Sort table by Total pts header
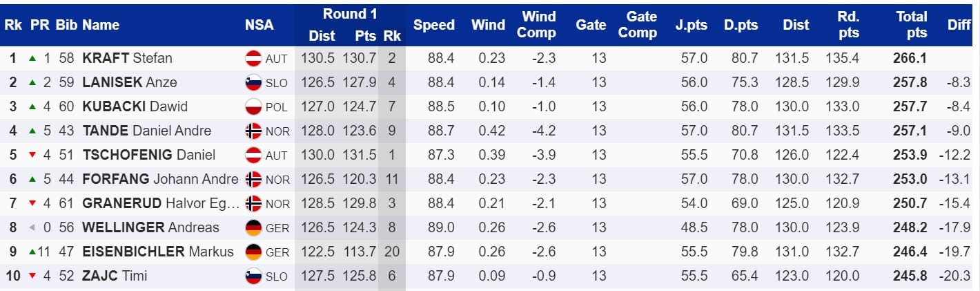This screenshot has height=291, width=980. tap(911, 25)
